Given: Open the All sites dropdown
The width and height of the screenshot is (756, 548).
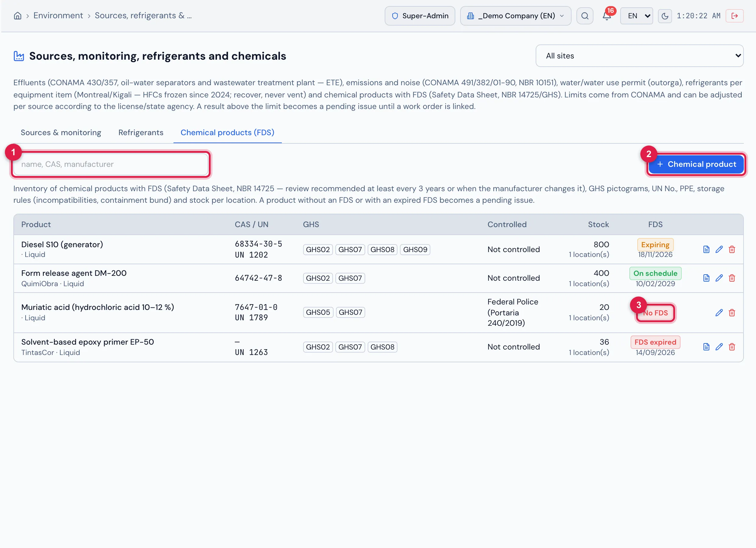Looking at the screenshot, I should coord(639,56).
